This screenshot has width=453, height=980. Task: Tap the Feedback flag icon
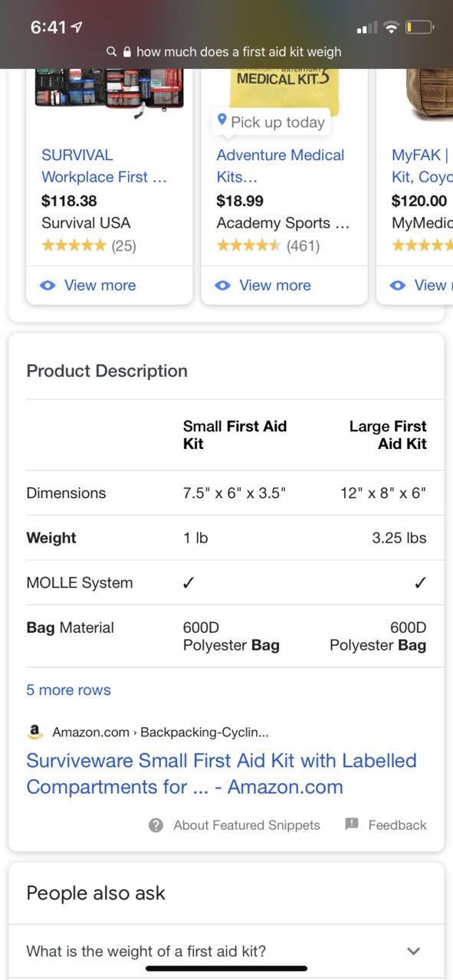(352, 824)
